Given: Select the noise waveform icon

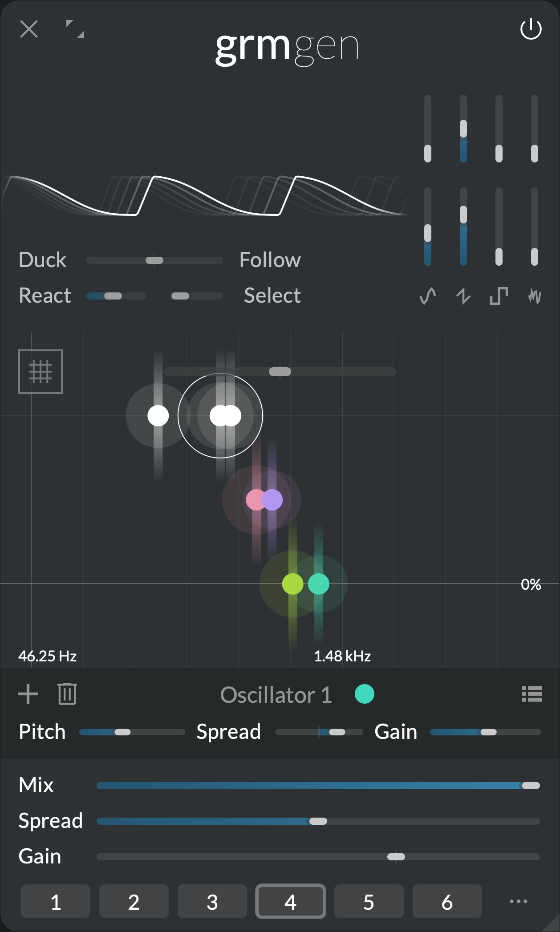Looking at the screenshot, I should [x=535, y=296].
